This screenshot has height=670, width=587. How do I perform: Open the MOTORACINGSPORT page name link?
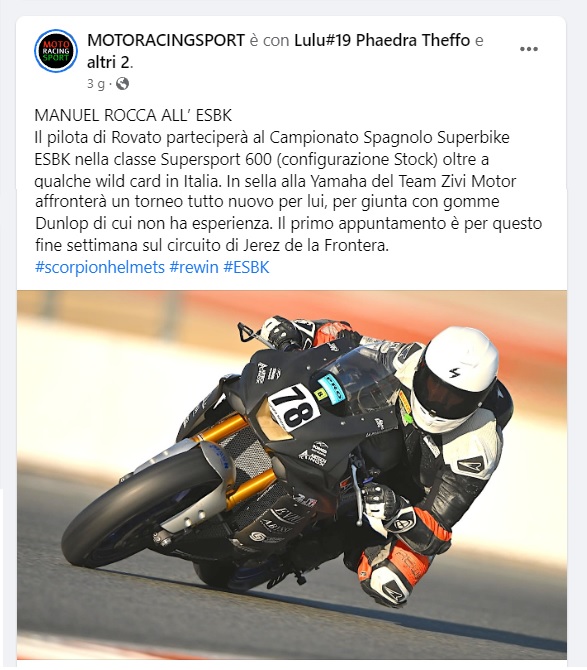click(166, 40)
